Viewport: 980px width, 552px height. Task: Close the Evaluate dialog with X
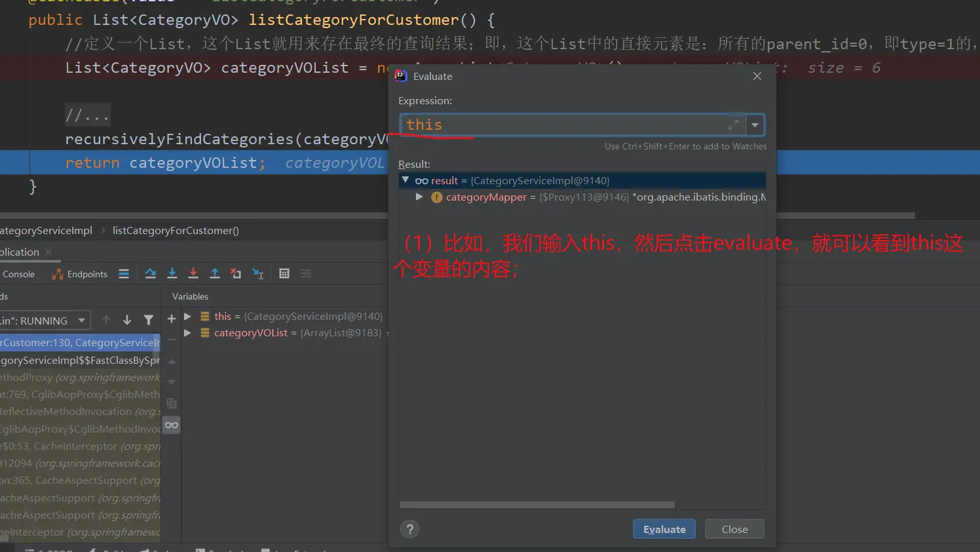[x=757, y=76]
